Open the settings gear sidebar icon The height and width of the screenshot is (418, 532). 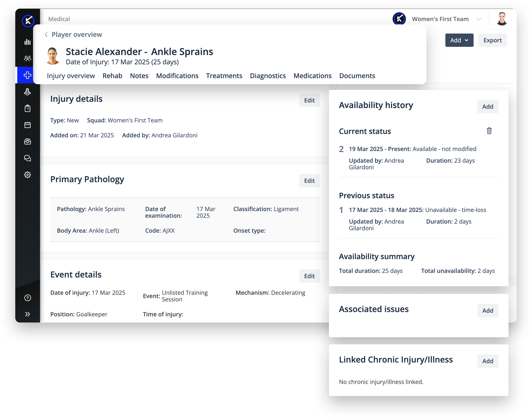(x=28, y=175)
